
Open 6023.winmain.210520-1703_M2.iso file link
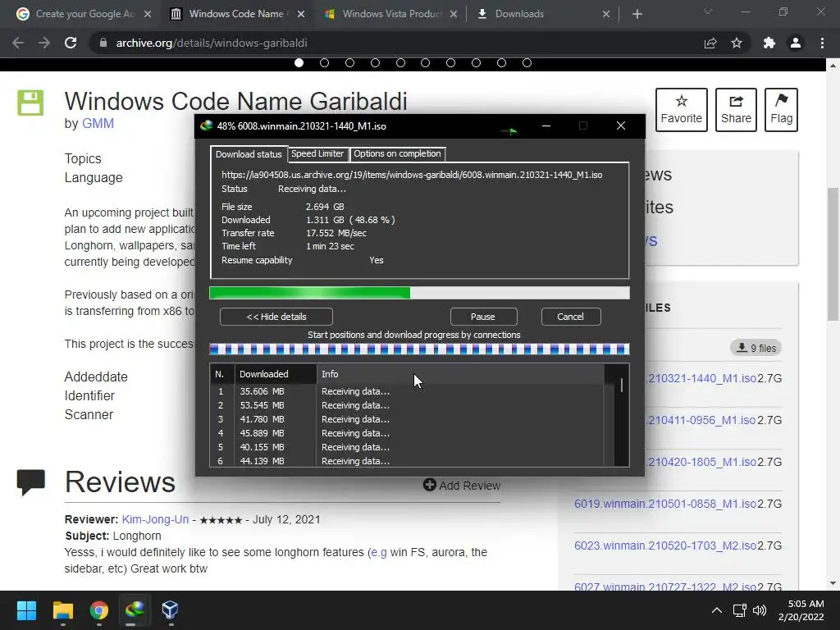coord(664,546)
